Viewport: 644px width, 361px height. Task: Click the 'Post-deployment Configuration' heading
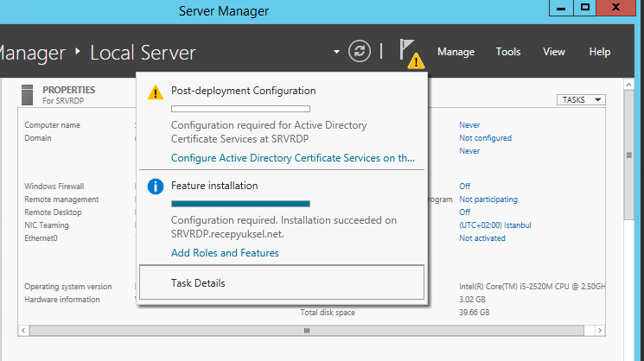pos(243,91)
